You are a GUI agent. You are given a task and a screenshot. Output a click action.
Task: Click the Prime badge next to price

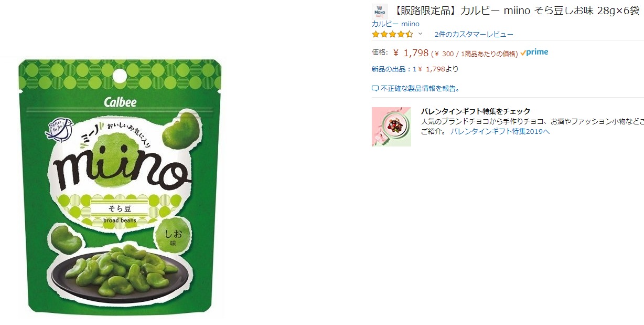pyautogui.click(x=534, y=53)
